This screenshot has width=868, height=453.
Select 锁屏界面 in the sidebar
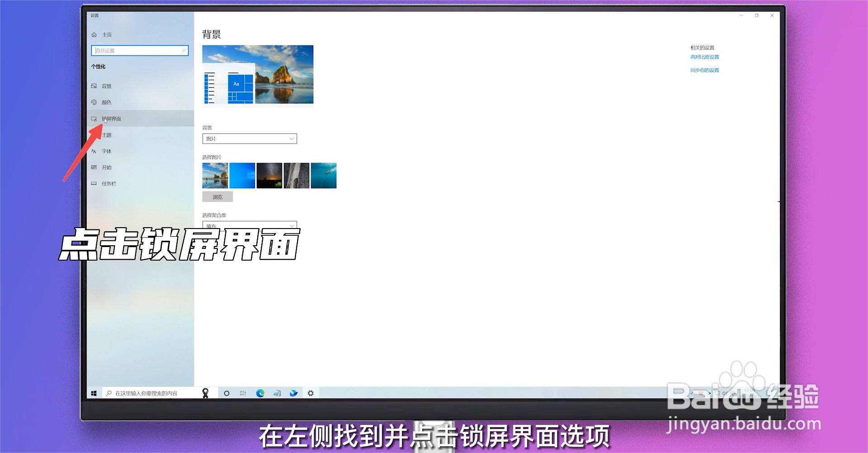(x=140, y=118)
